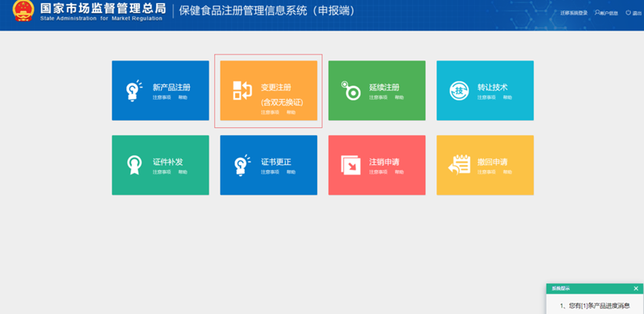This screenshot has height=314, width=644.
Task: Click the swap arrows icon on 变更注册 tile
Action: 242,90
